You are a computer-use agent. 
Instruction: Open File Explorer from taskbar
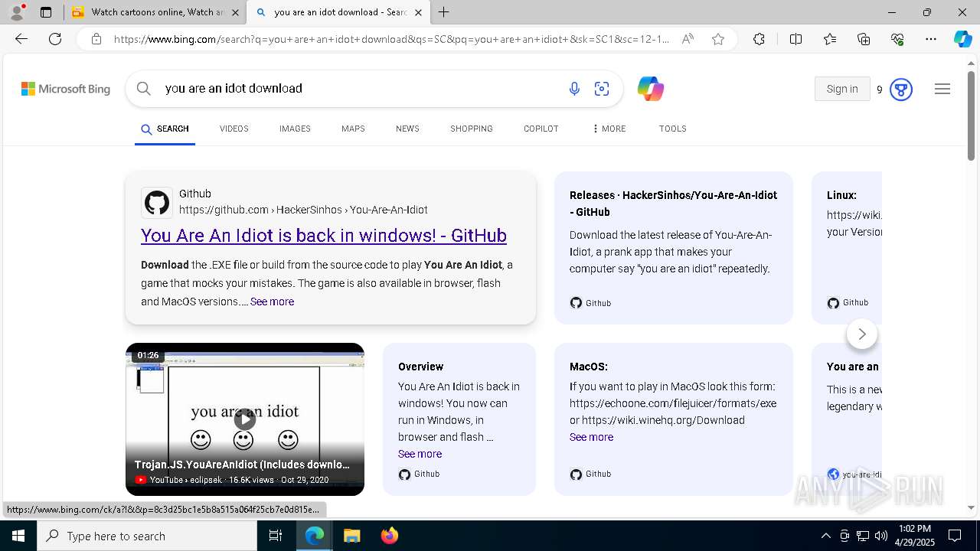pyautogui.click(x=351, y=536)
